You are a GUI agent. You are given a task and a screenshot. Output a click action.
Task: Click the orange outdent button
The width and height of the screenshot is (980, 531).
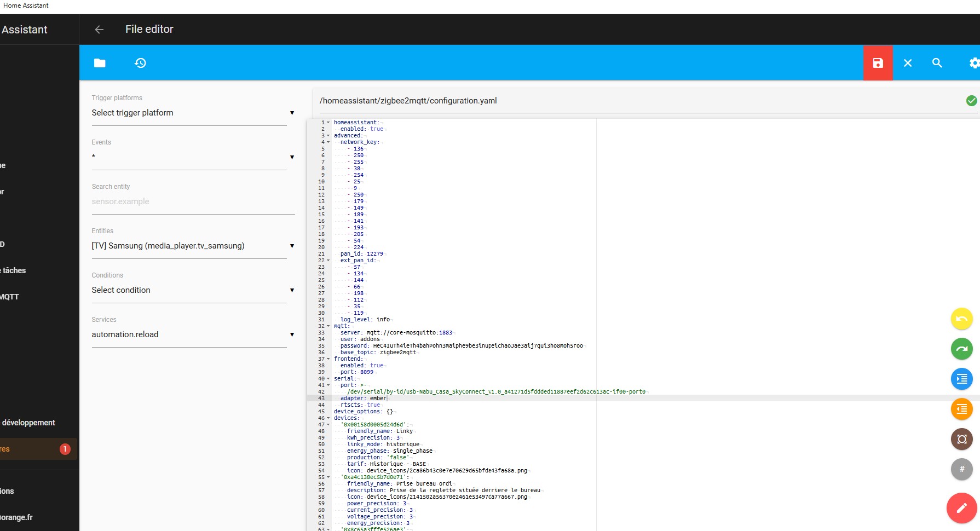click(x=961, y=409)
